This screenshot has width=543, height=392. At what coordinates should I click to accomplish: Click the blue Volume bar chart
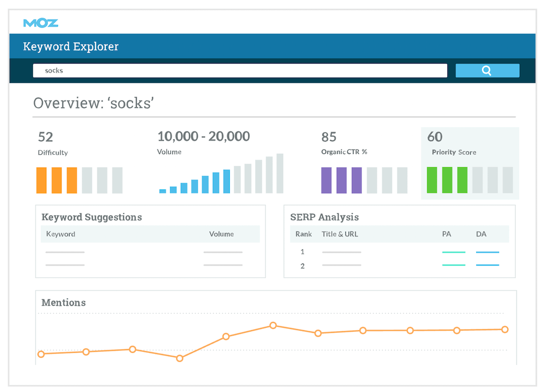pyautogui.click(x=222, y=174)
